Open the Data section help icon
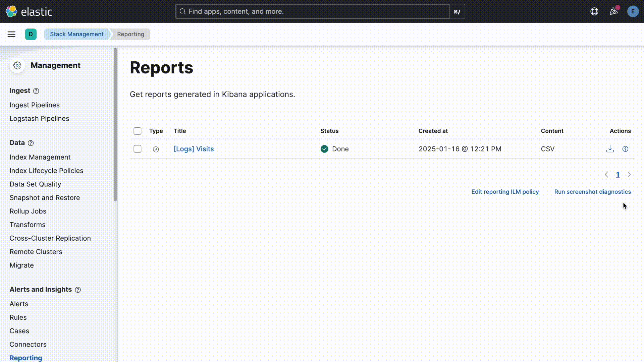644x362 pixels. [x=31, y=143]
